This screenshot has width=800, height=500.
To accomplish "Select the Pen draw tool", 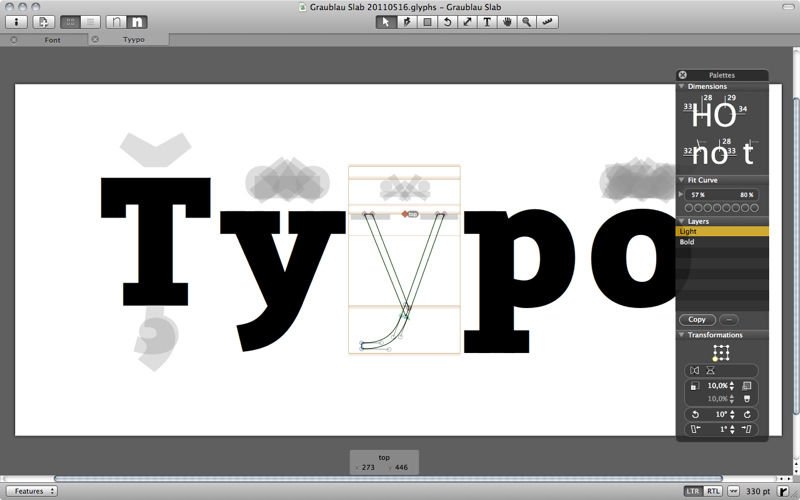I will pos(407,21).
